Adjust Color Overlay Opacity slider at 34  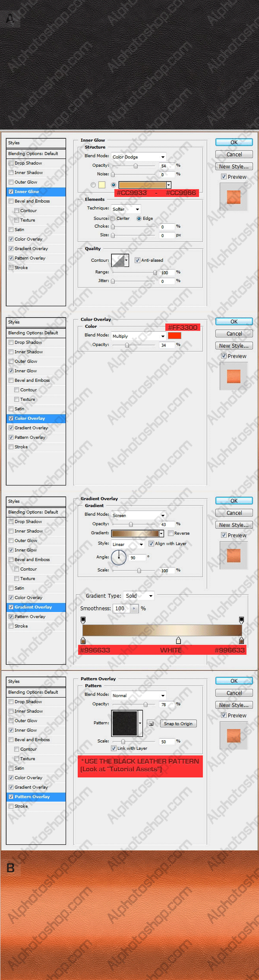coord(127,345)
